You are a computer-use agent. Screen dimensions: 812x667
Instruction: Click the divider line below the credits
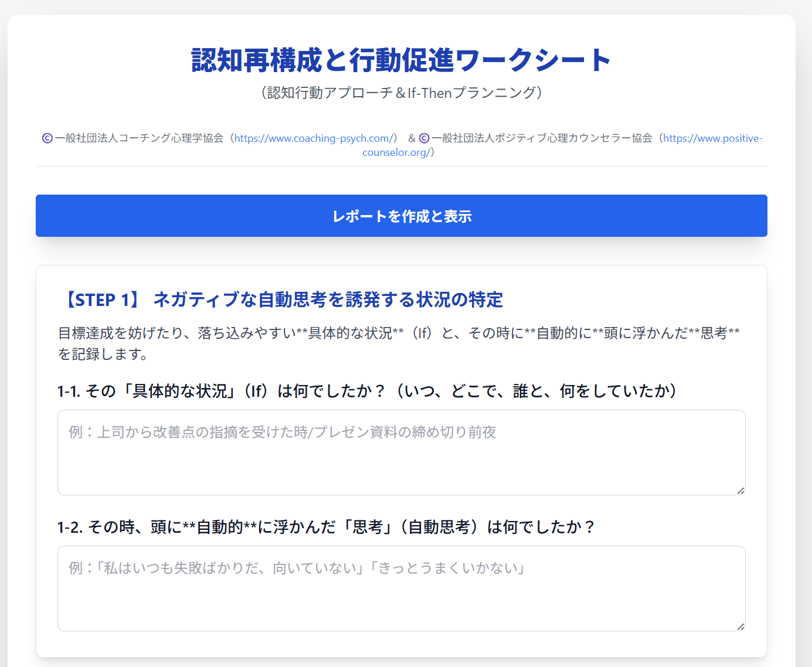[x=401, y=166]
